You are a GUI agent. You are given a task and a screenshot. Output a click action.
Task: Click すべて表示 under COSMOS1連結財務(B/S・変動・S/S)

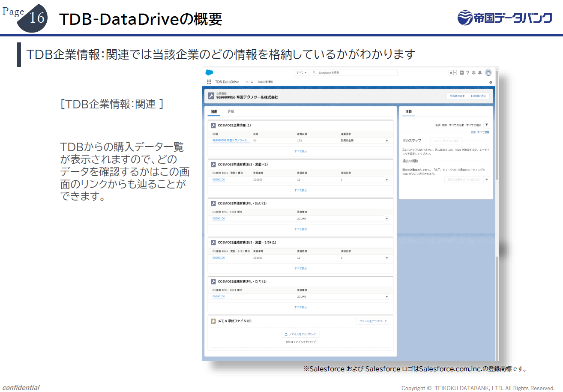coord(301,268)
